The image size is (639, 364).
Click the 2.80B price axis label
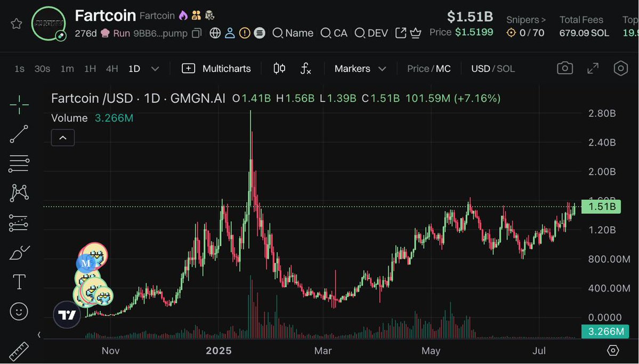click(x=602, y=114)
